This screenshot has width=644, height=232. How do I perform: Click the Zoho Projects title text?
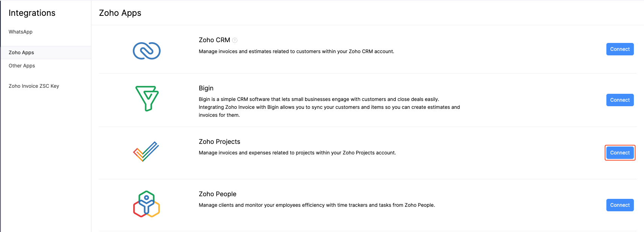tap(219, 142)
